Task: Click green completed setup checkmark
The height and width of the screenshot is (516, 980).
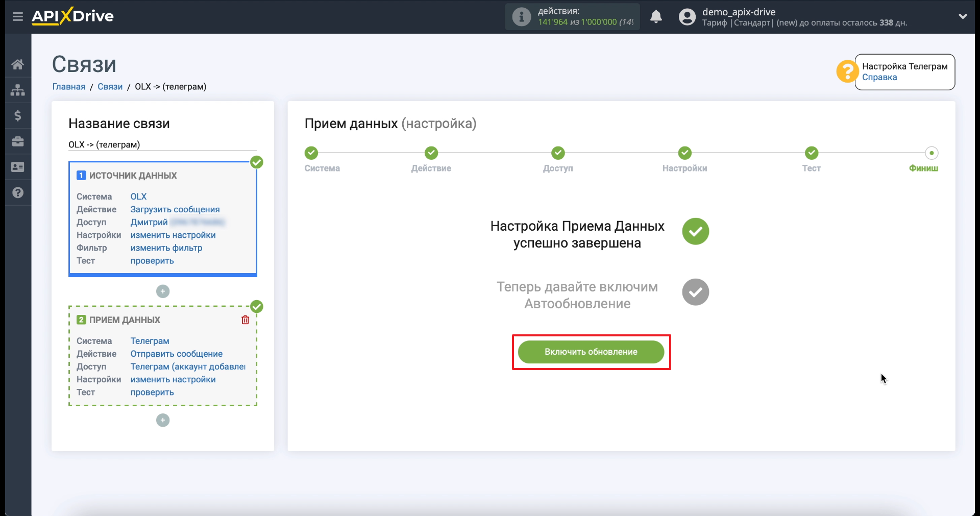Action: click(695, 231)
